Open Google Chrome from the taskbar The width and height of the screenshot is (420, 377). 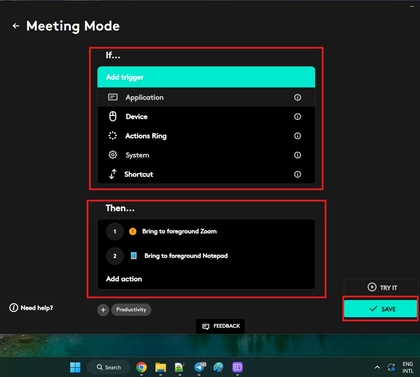[141, 367]
